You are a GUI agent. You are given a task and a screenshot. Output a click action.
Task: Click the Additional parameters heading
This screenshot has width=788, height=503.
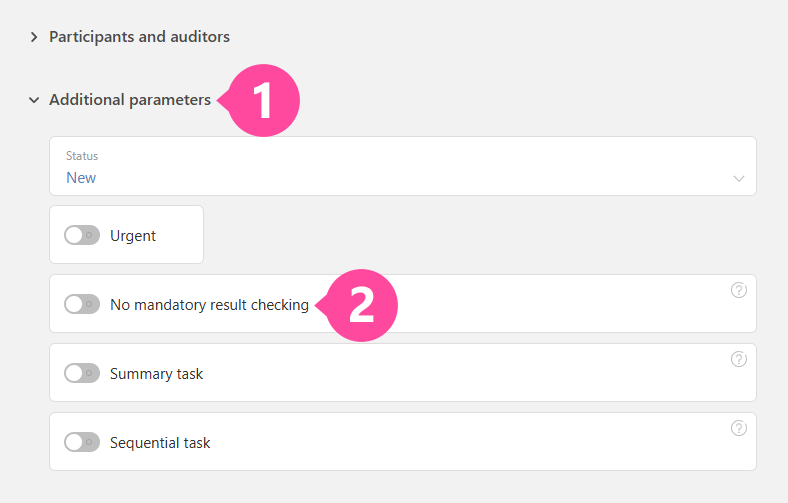point(130,100)
